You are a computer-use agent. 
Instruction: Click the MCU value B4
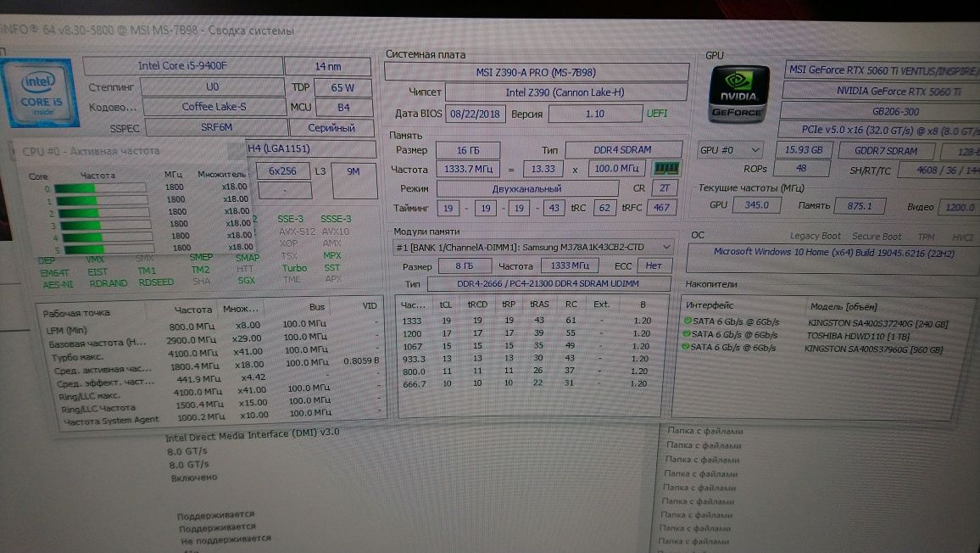343,108
